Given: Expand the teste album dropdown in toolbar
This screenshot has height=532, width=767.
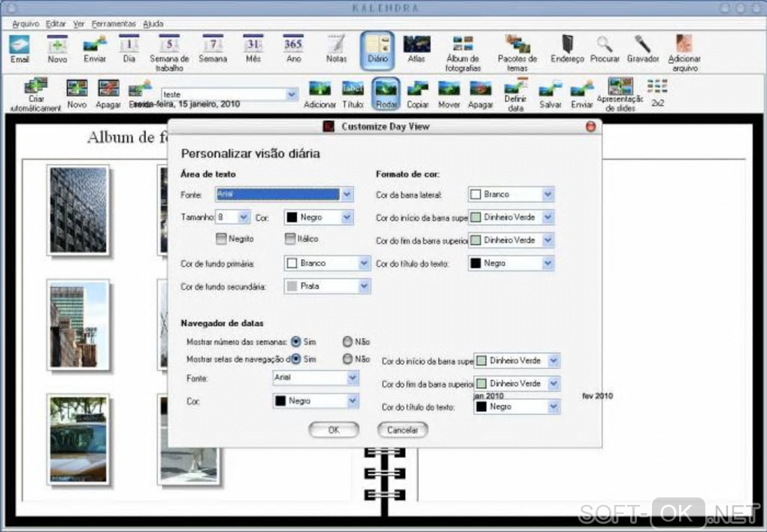Looking at the screenshot, I should click(292, 94).
